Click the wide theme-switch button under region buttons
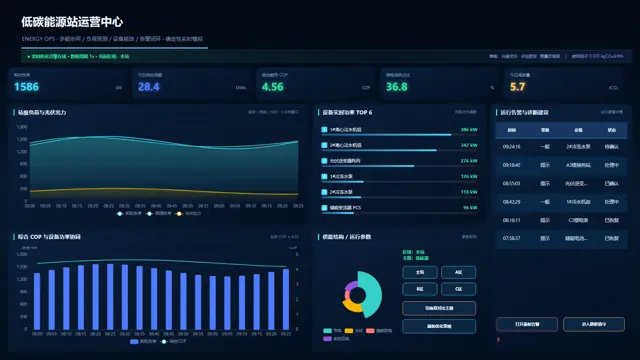This screenshot has width=640, height=360. point(439,308)
